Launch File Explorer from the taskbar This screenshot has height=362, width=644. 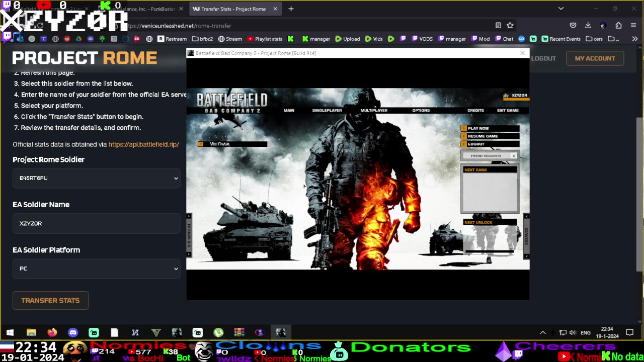pos(31,332)
